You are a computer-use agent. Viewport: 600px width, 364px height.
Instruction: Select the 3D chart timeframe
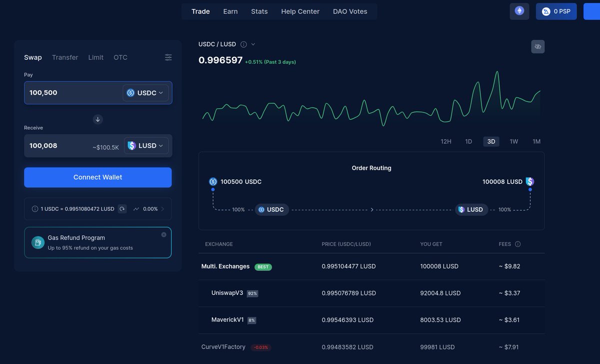coord(490,141)
